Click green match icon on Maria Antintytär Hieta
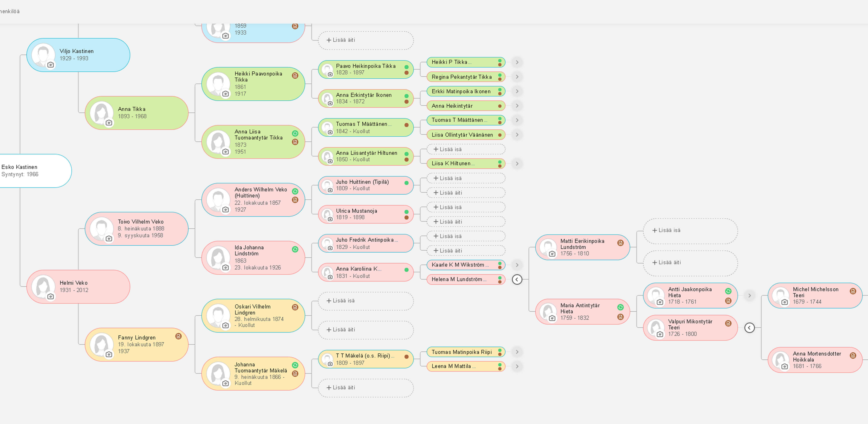 (x=620, y=307)
